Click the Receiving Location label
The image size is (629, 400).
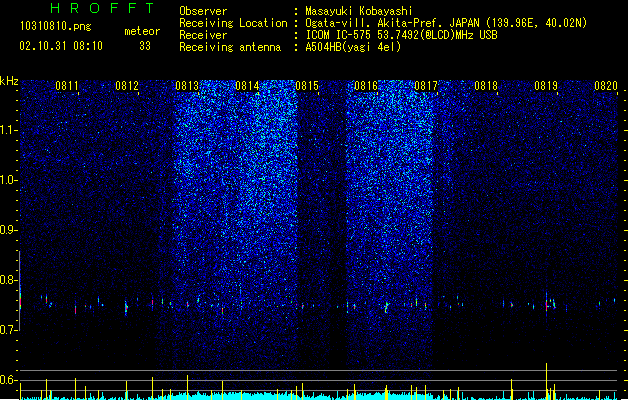pos(233,23)
